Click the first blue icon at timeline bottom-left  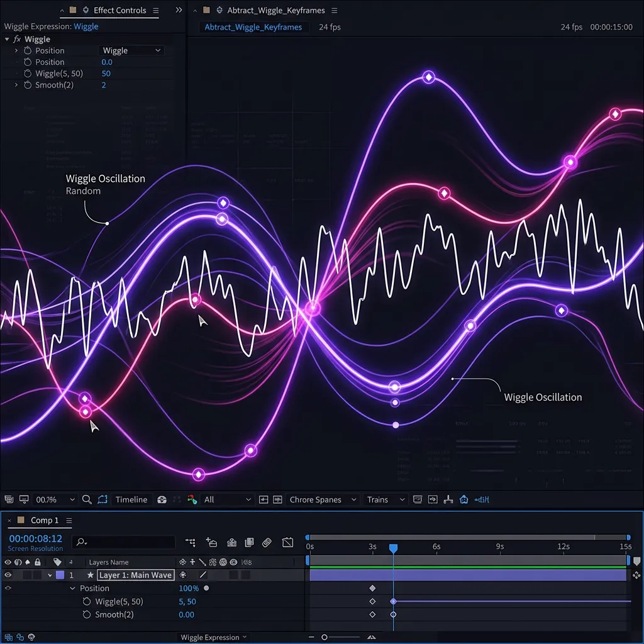pyautogui.click(x=9, y=637)
